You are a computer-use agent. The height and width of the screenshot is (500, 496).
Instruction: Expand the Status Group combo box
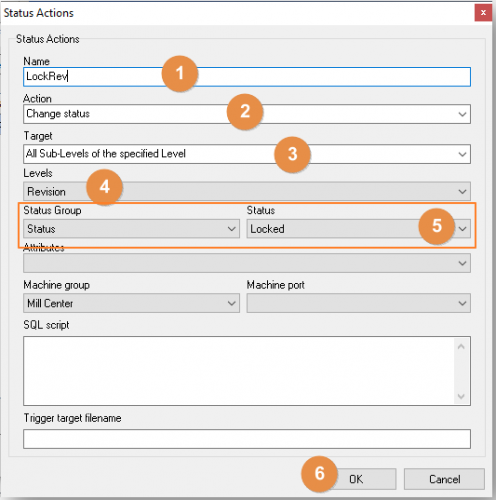131,229
